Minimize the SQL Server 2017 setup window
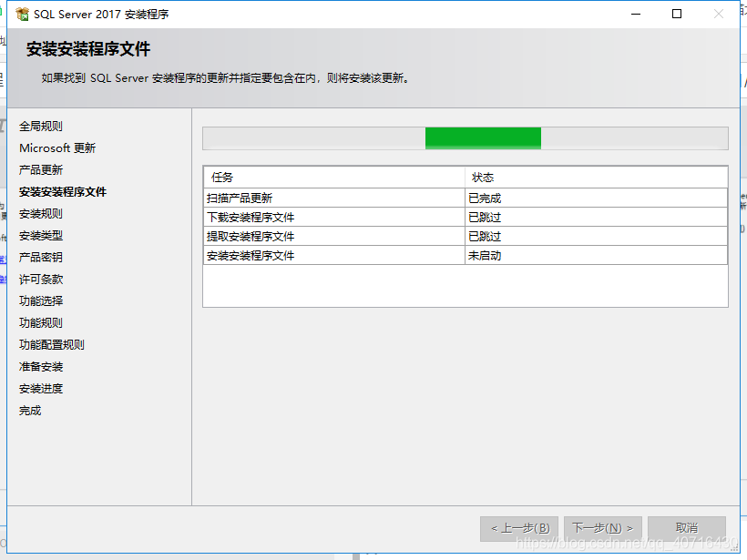 pos(636,14)
